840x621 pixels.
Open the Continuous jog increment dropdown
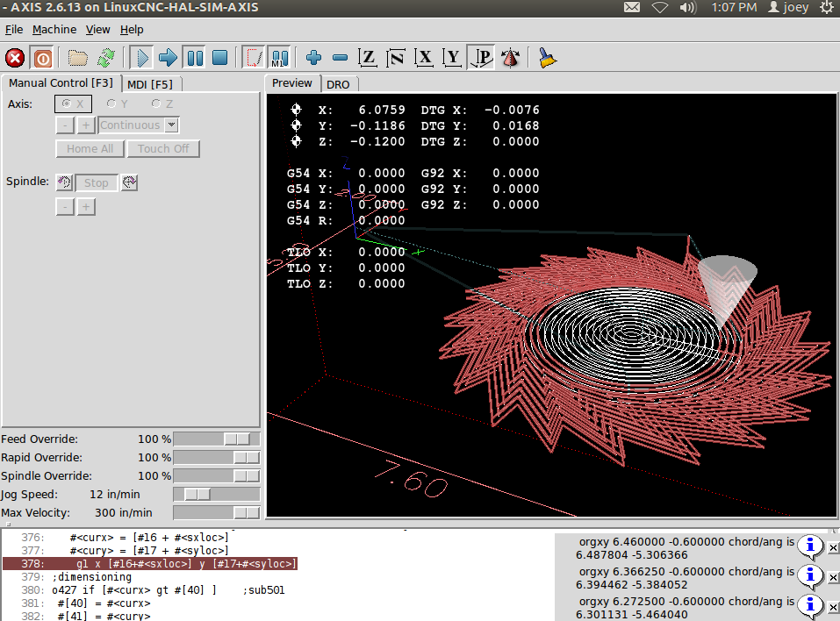[x=171, y=125]
